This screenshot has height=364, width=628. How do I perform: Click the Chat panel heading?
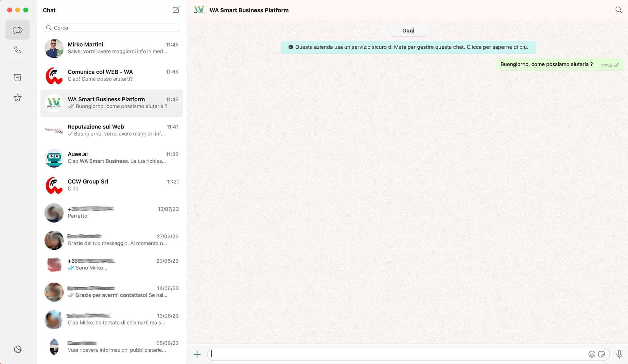pyautogui.click(x=49, y=10)
